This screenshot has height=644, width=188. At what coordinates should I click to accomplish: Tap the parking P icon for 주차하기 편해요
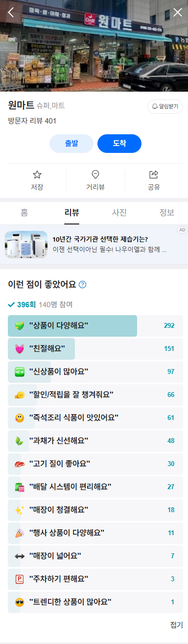(x=20, y=579)
